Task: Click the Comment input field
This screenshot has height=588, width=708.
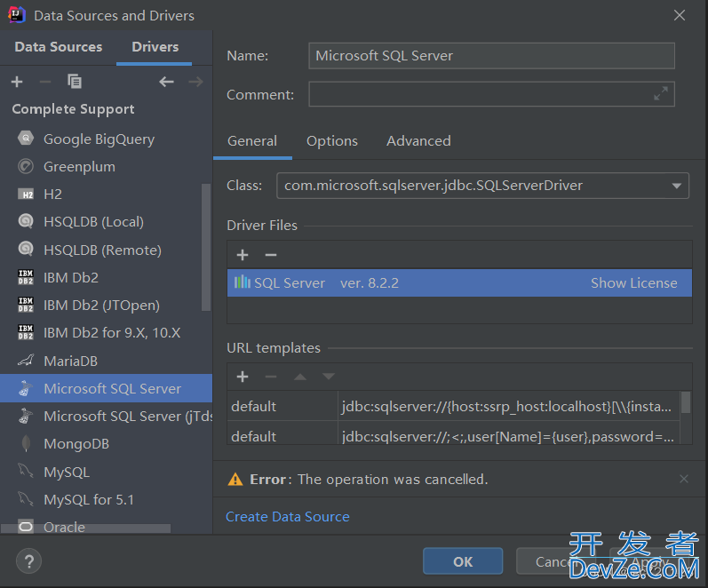Action: [x=492, y=94]
